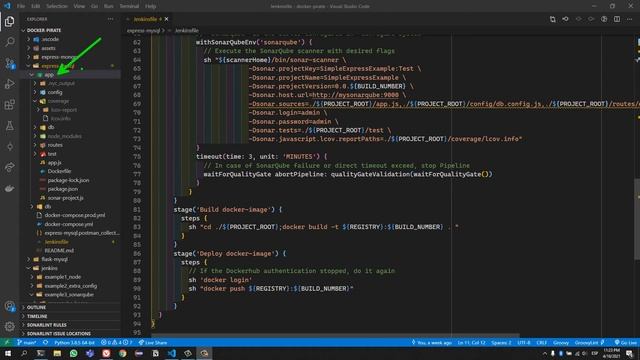Click the split editor icon in the editor toolbar
640x360 pixels.
click(x=617, y=19)
